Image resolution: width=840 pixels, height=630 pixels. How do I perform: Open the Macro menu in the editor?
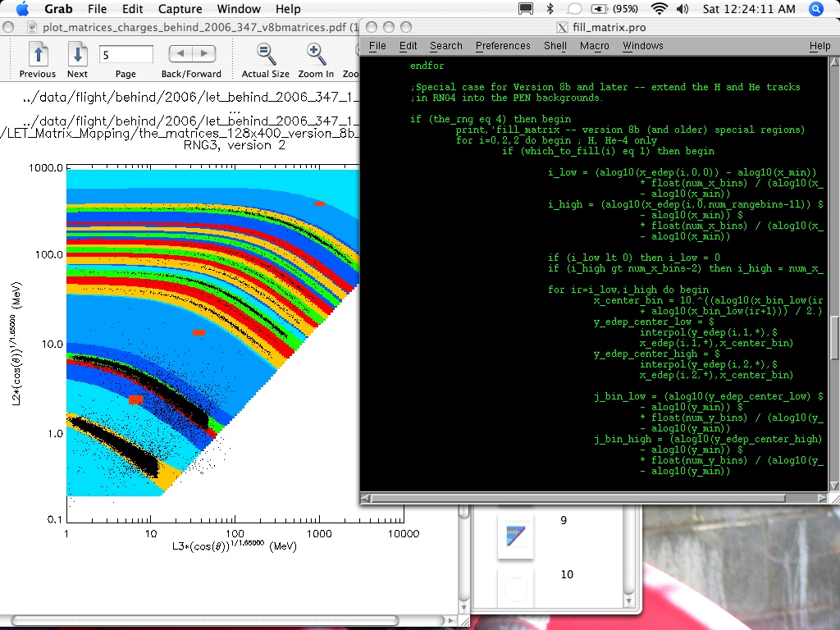594,46
